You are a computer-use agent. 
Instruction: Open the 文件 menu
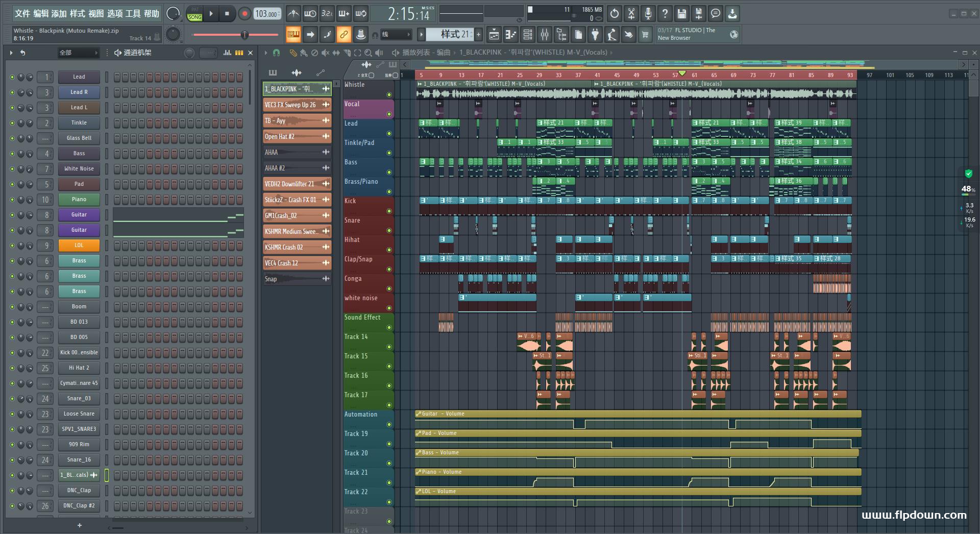coord(22,14)
